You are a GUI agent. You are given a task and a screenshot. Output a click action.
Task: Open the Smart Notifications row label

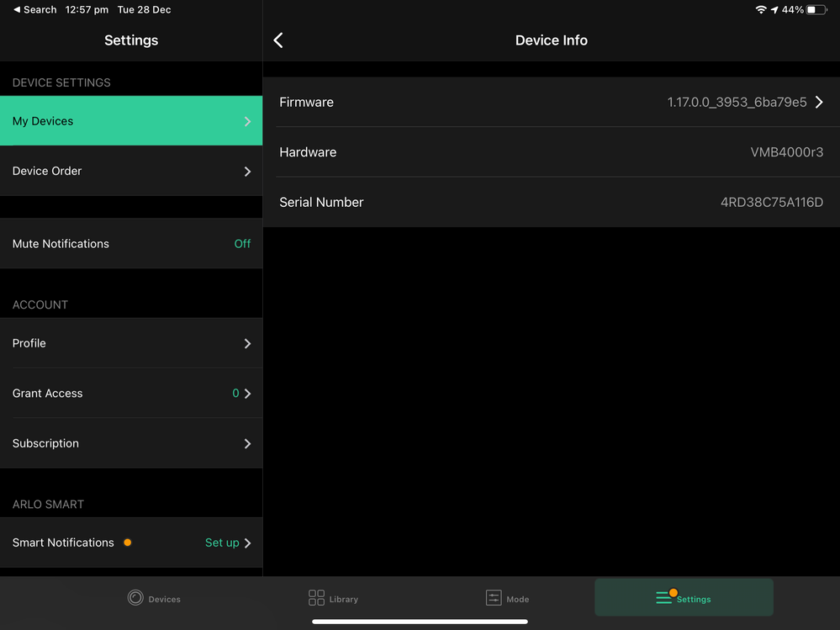(x=63, y=543)
